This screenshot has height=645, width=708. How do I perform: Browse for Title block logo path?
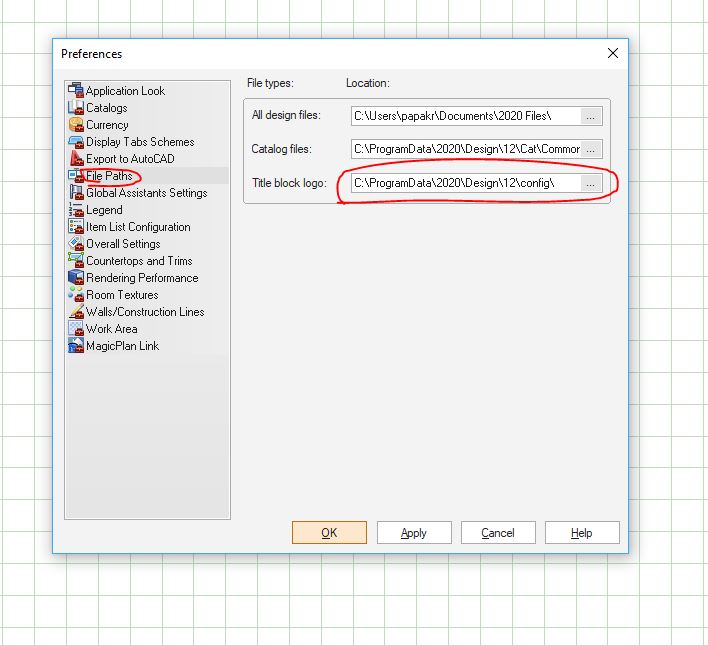pyautogui.click(x=591, y=184)
